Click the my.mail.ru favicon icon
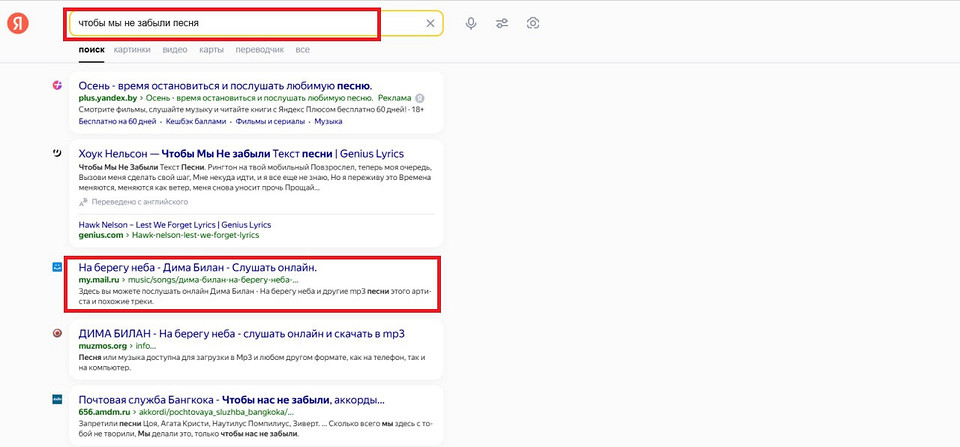 click(x=57, y=268)
